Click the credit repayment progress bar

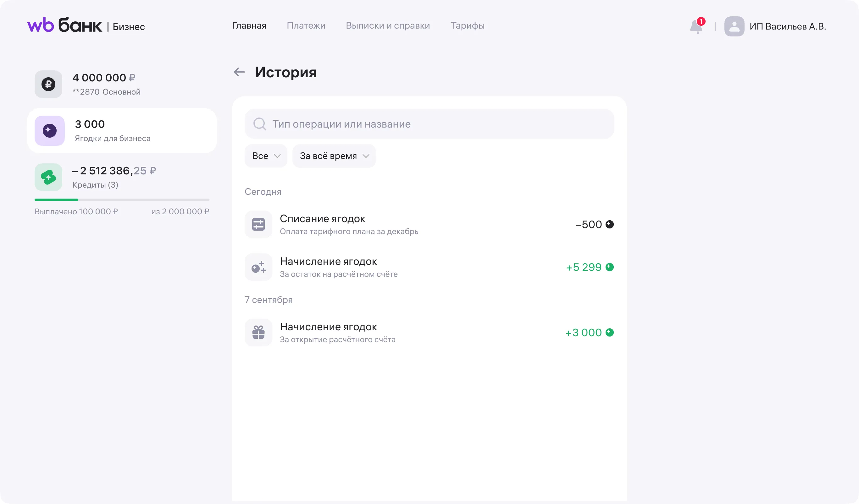122,200
